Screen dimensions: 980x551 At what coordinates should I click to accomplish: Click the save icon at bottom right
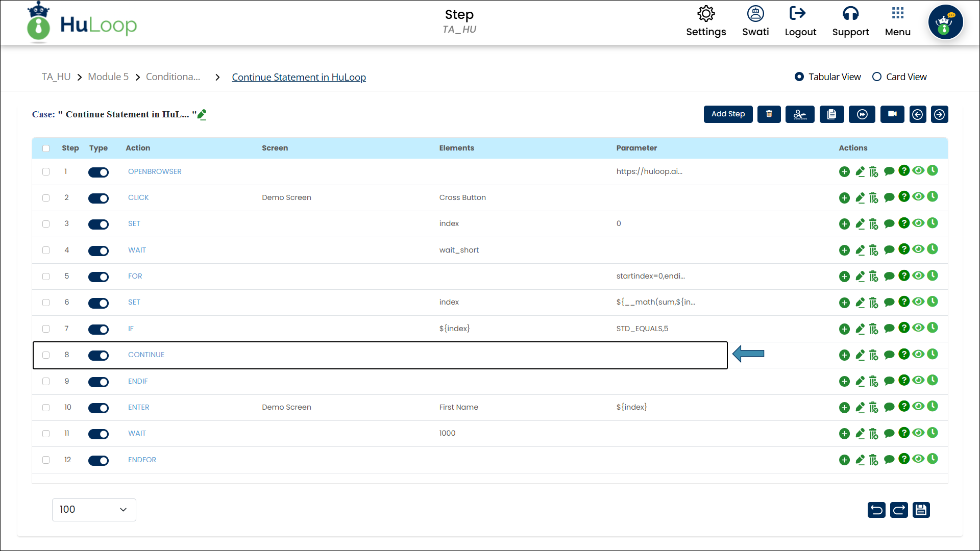(921, 510)
